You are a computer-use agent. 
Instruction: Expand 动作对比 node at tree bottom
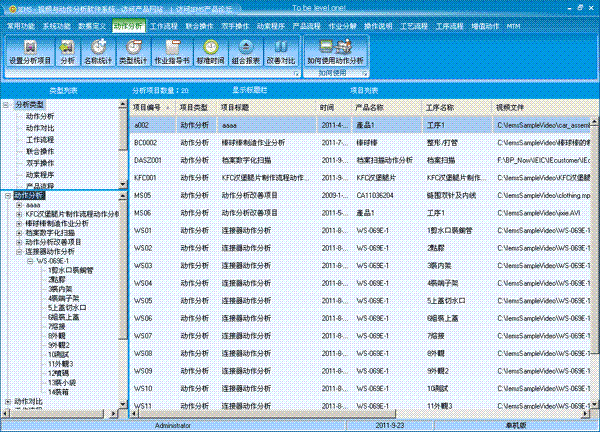[8, 401]
